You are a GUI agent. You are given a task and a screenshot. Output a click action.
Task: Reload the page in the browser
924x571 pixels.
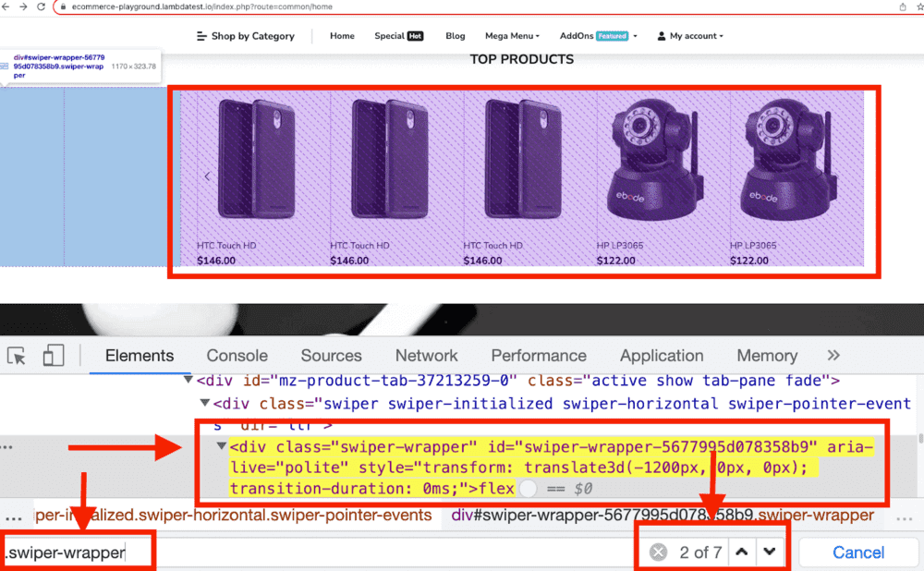click(x=42, y=6)
